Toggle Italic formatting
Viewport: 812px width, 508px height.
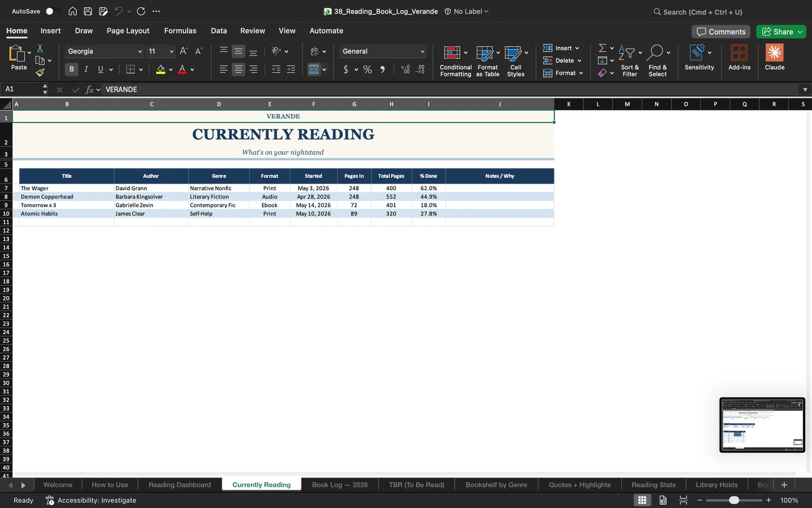point(86,69)
